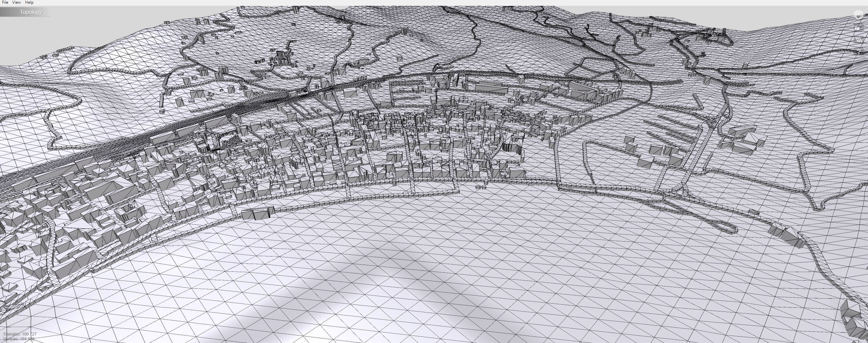The image size is (868, 343).
Task: Open the View menu
Action: 16,2
